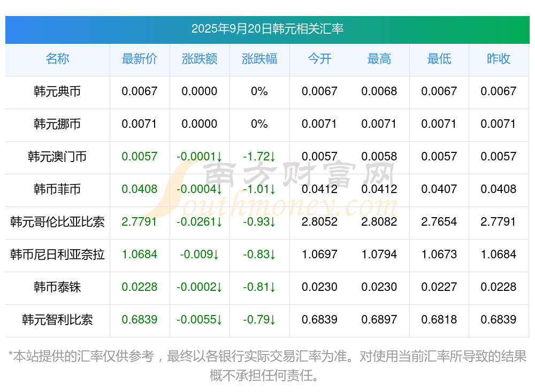Click the 0% change percent for 韩元典币
This screenshot has width=535, height=392.
point(259,91)
